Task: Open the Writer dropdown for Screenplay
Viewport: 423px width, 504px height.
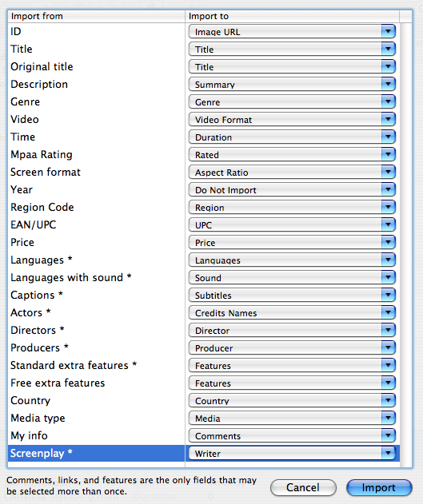Action: click(x=292, y=453)
